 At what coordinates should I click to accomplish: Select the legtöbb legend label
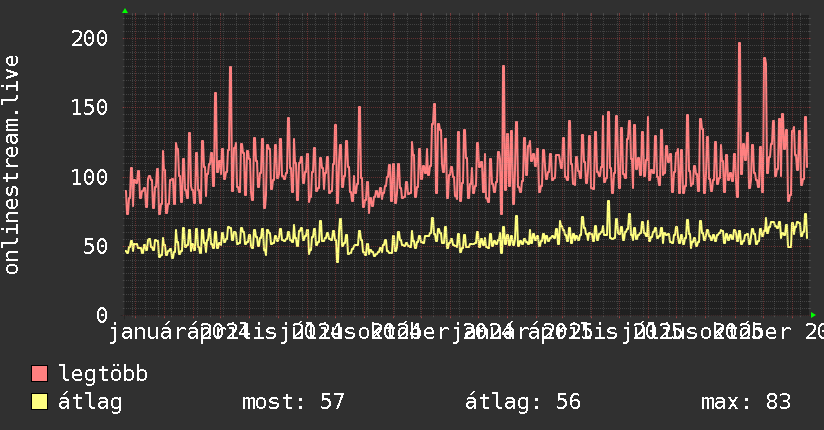[103, 373]
